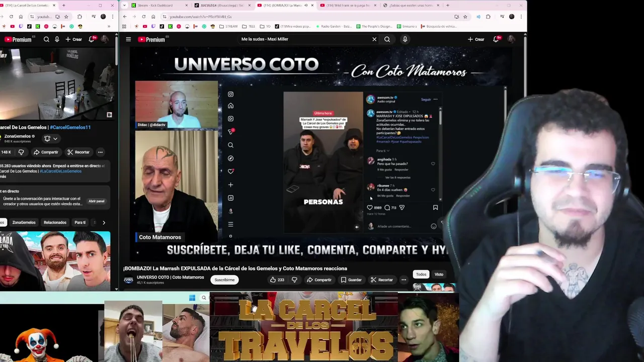Click Abrir panel for live chat
644x362 pixels.
97,201
